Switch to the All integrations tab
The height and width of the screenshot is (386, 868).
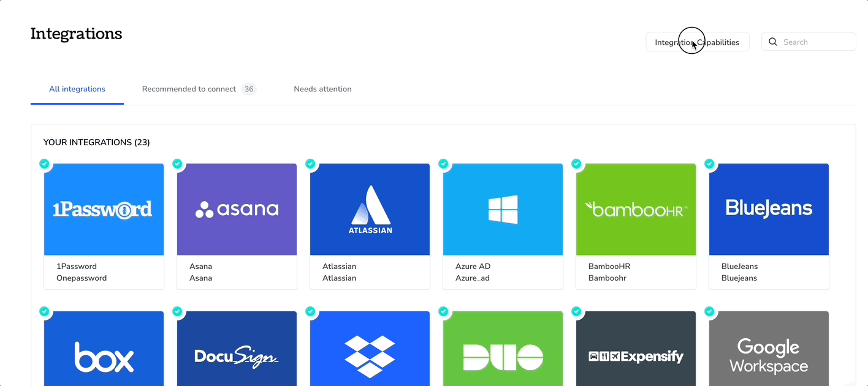pyautogui.click(x=77, y=89)
